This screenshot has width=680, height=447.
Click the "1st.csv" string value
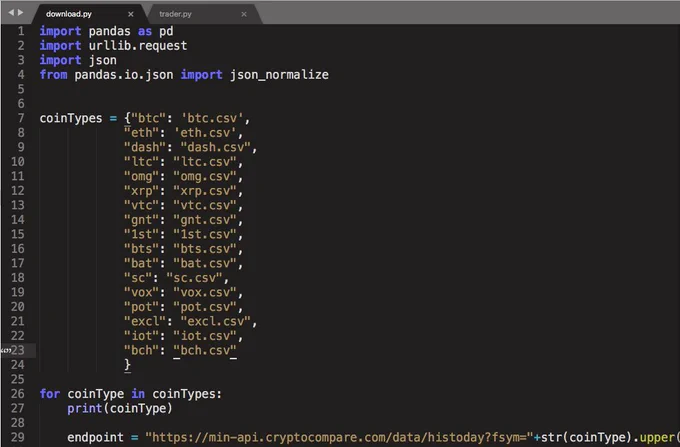click(x=206, y=234)
